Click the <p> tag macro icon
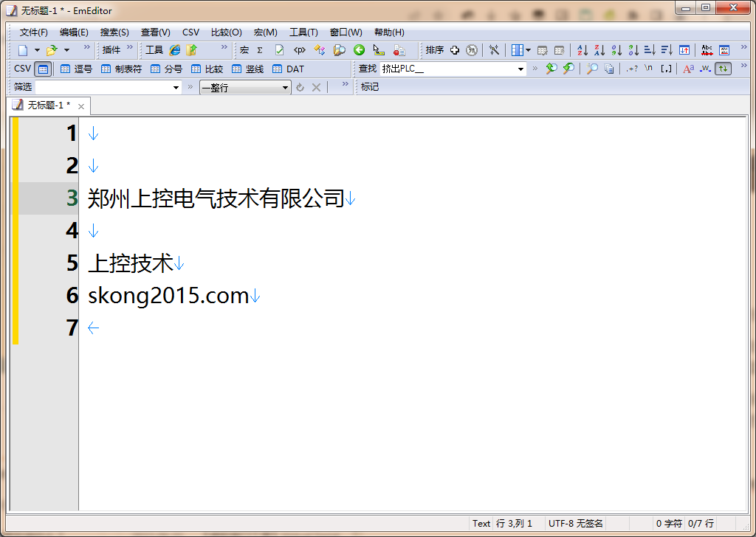The height and width of the screenshot is (537, 756). pyautogui.click(x=300, y=50)
